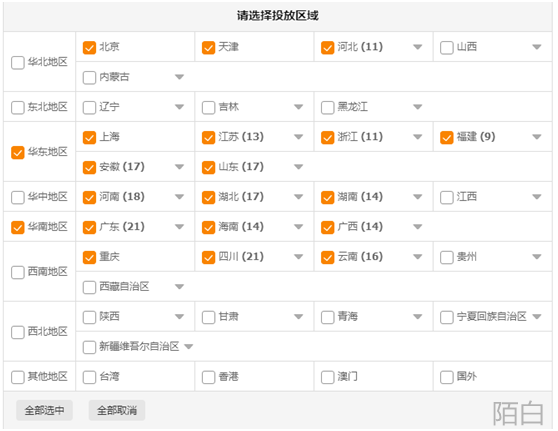Open the 内蒙古 dropdown arrow

(180, 77)
